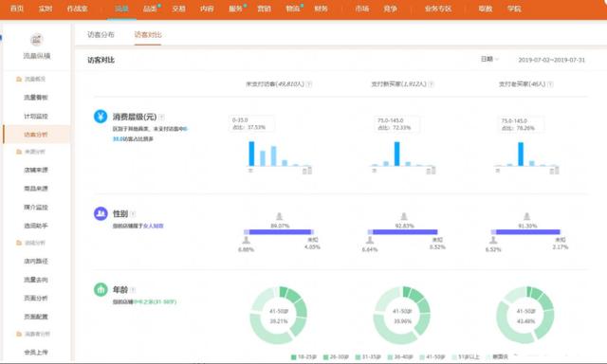Open 会员上传 in the sidebar
Screen dimensions: 607x364
tap(36, 352)
